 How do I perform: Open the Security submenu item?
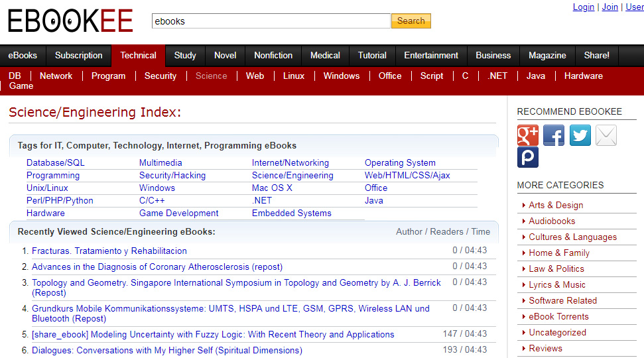(x=161, y=76)
